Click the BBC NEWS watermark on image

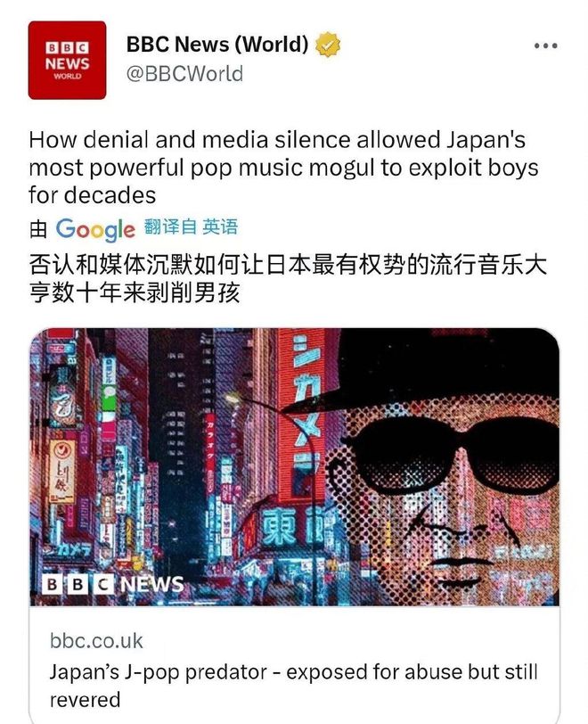click(x=112, y=585)
